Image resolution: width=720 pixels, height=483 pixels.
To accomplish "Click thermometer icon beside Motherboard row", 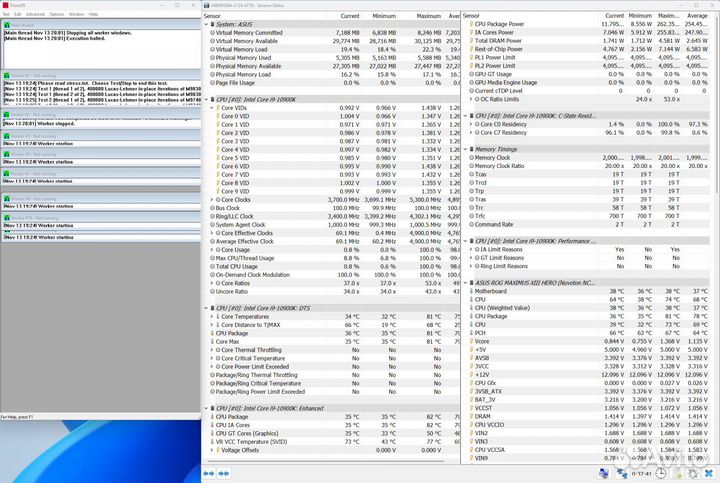I will pos(471,291).
